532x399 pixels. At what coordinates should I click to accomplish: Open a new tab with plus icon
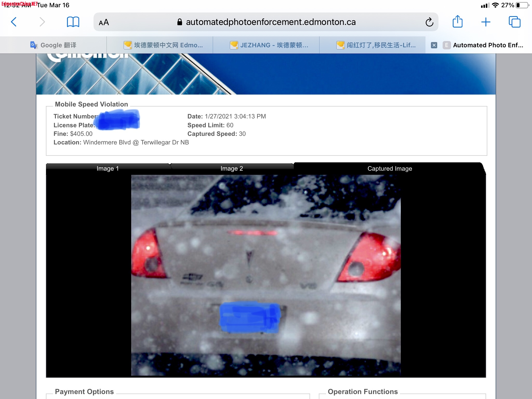click(x=486, y=22)
